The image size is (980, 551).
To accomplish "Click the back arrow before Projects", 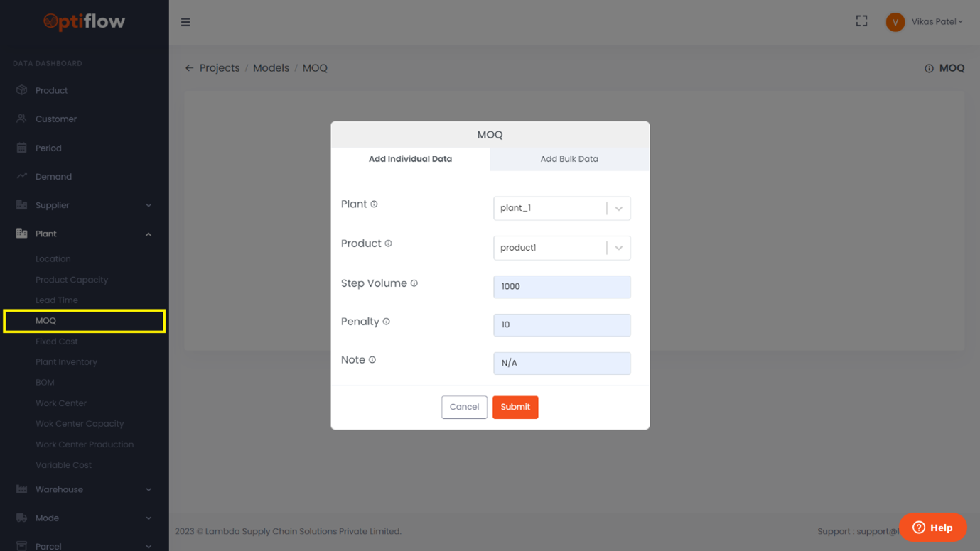I will coord(189,68).
